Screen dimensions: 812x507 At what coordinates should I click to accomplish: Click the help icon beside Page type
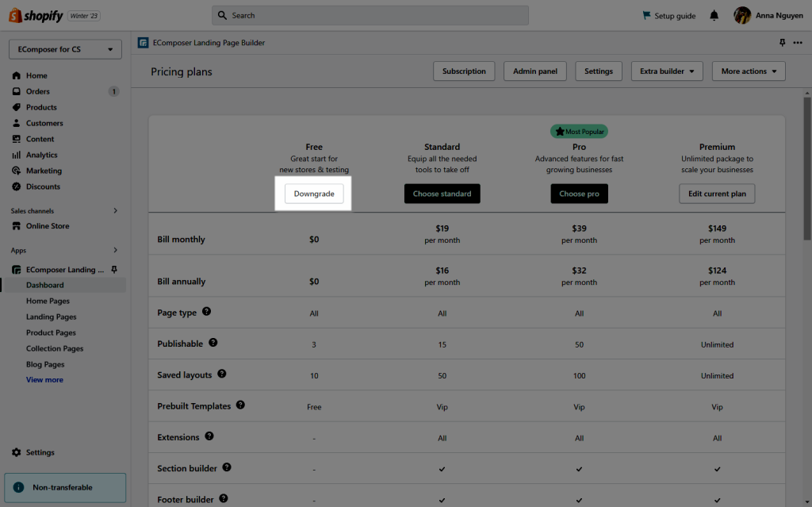click(207, 312)
